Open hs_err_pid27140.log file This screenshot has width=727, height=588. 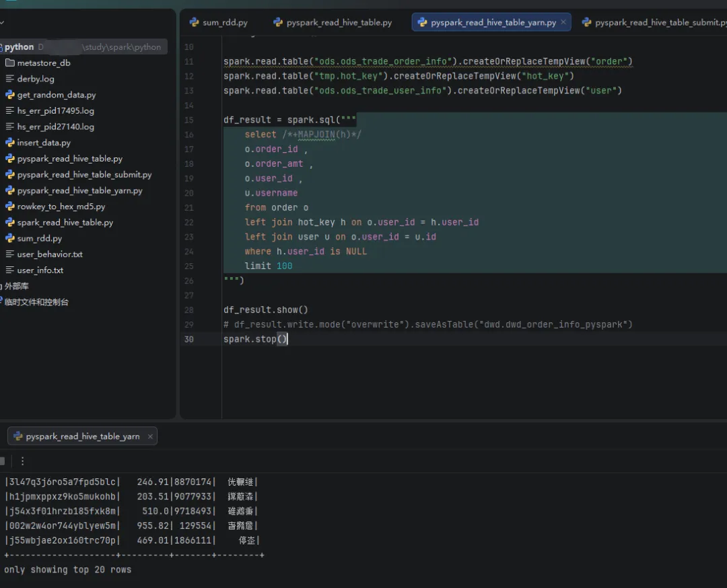click(x=56, y=126)
